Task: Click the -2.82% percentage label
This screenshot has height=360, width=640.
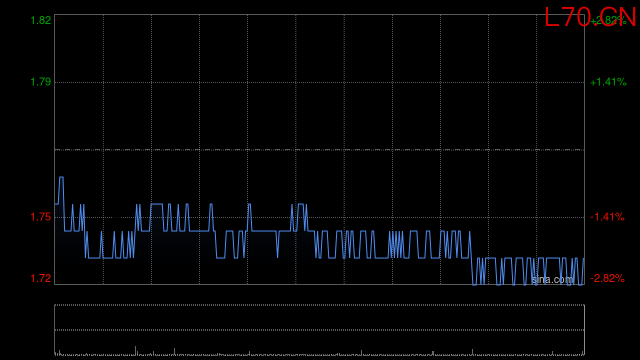Action: 607,278
